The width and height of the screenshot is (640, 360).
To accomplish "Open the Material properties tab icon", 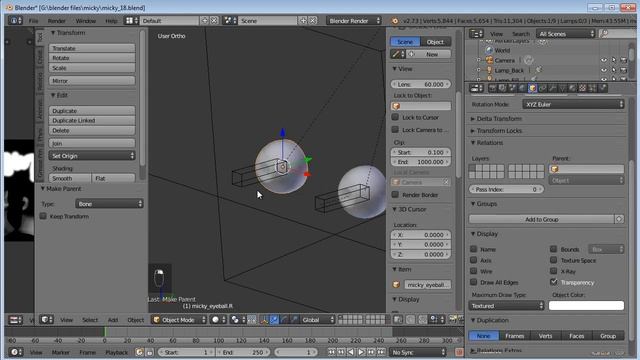I will point(572,88).
